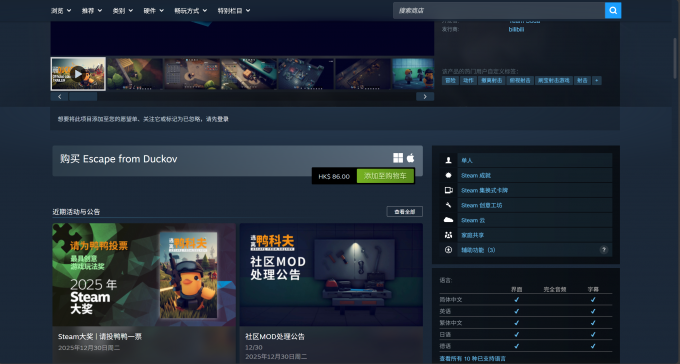Click the 射击 tag
Screen dimensions: 680x364
[x=582, y=81]
